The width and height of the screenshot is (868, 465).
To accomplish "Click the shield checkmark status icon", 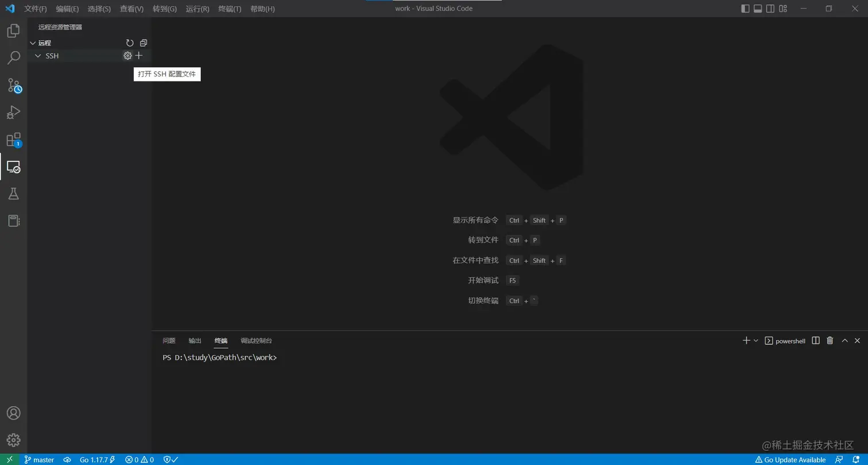I will tap(170, 460).
